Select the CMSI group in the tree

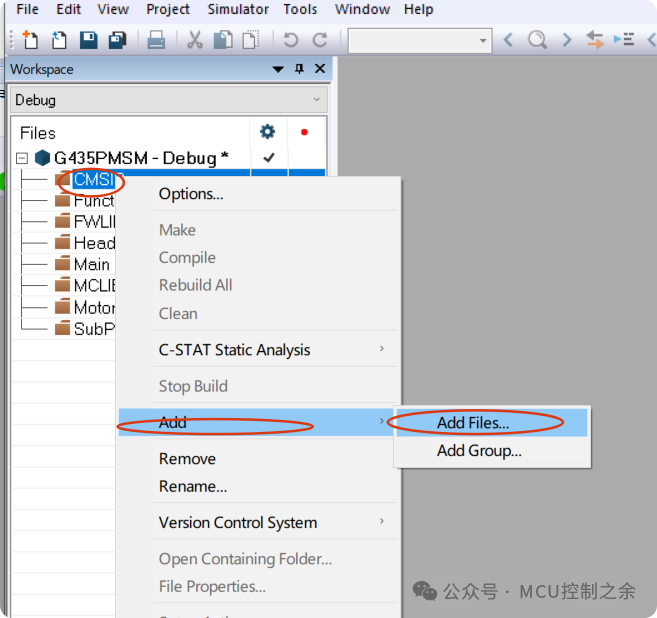pyautogui.click(x=94, y=180)
